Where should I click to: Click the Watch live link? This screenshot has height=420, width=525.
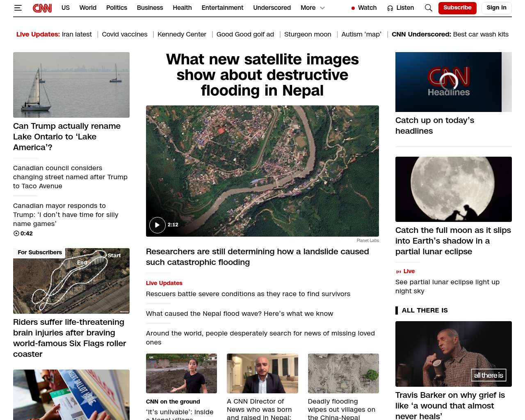pos(364,8)
